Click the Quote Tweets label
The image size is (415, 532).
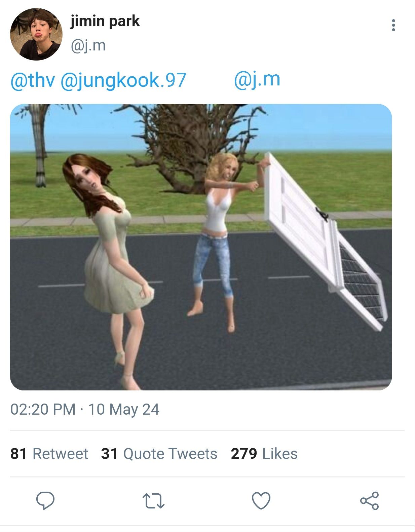170,454
